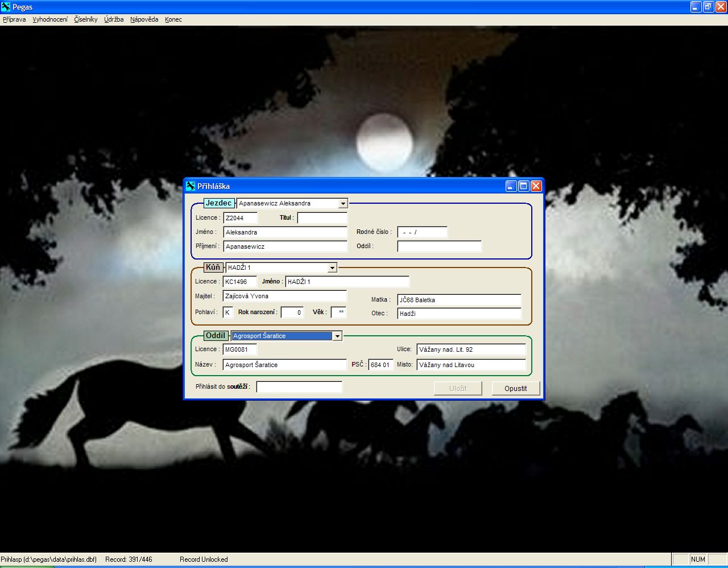Click the Přihlásit do soutěží input field
This screenshot has width=728, height=568.
[x=299, y=387]
